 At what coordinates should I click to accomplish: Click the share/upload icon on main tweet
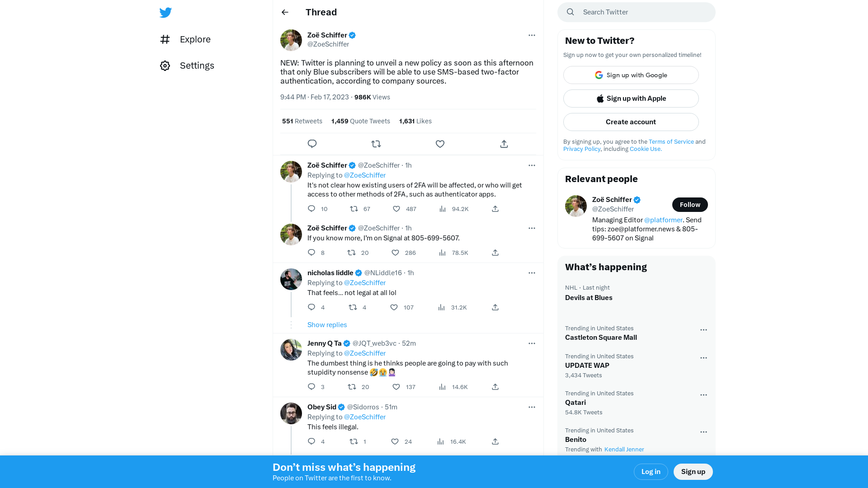click(504, 144)
